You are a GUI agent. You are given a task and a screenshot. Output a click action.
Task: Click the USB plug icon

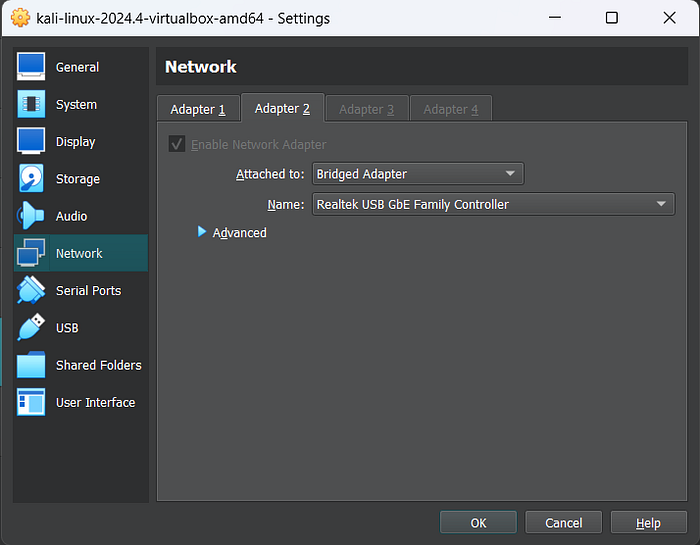pos(31,327)
